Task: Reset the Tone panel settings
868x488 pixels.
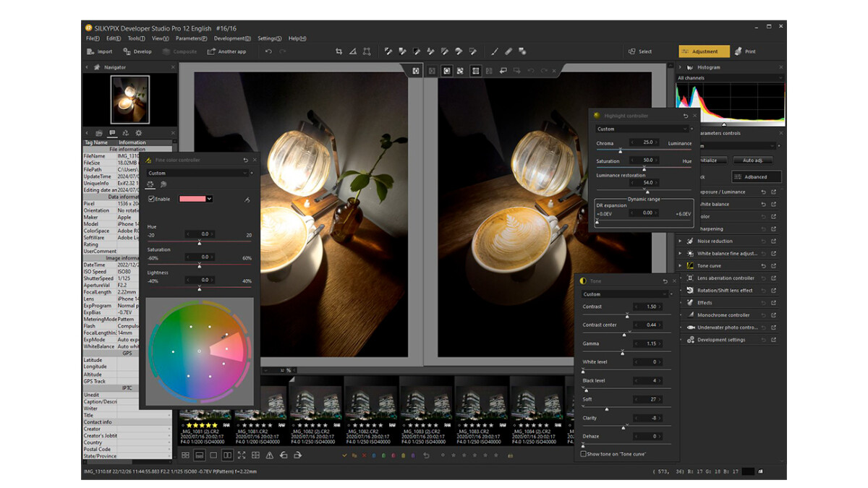Action: pyautogui.click(x=665, y=281)
